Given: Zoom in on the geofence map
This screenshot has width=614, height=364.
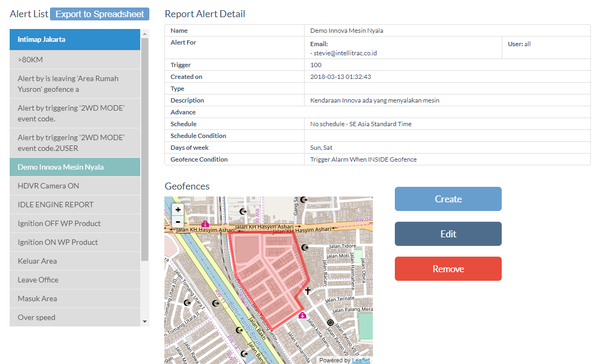Looking at the screenshot, I should click(178, 210).
